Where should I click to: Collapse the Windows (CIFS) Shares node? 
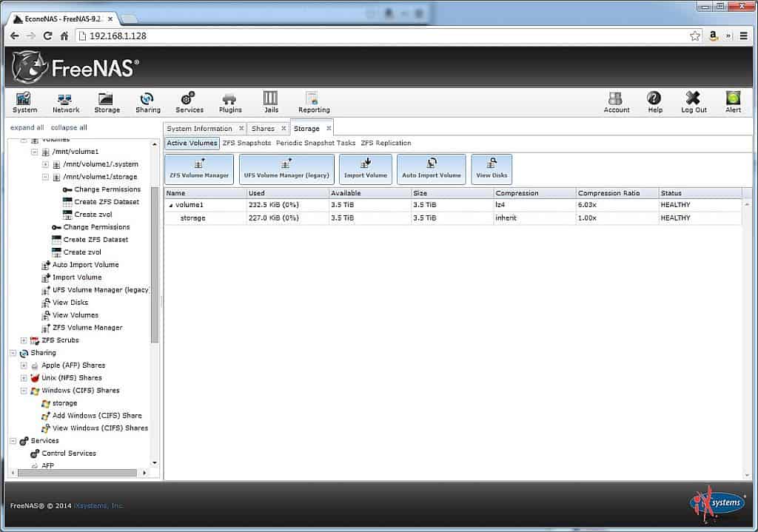23,391
